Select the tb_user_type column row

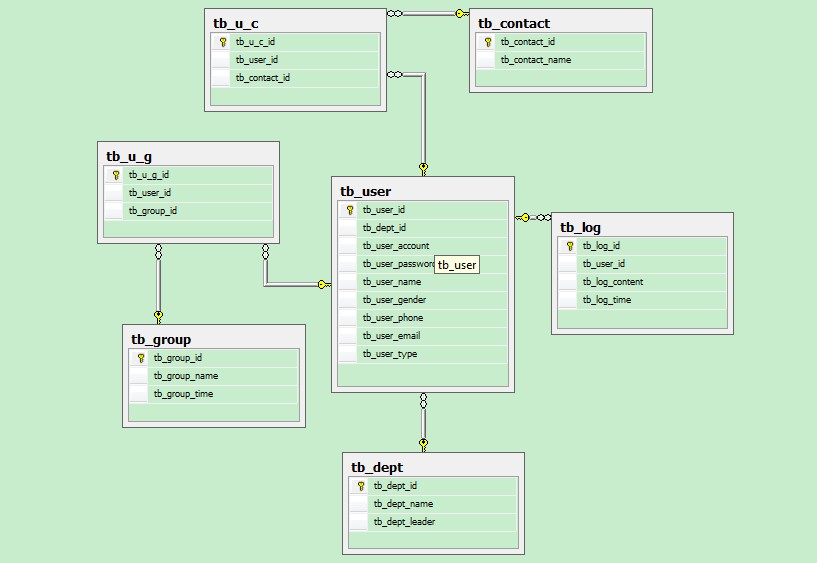click(x=390, y=354)
